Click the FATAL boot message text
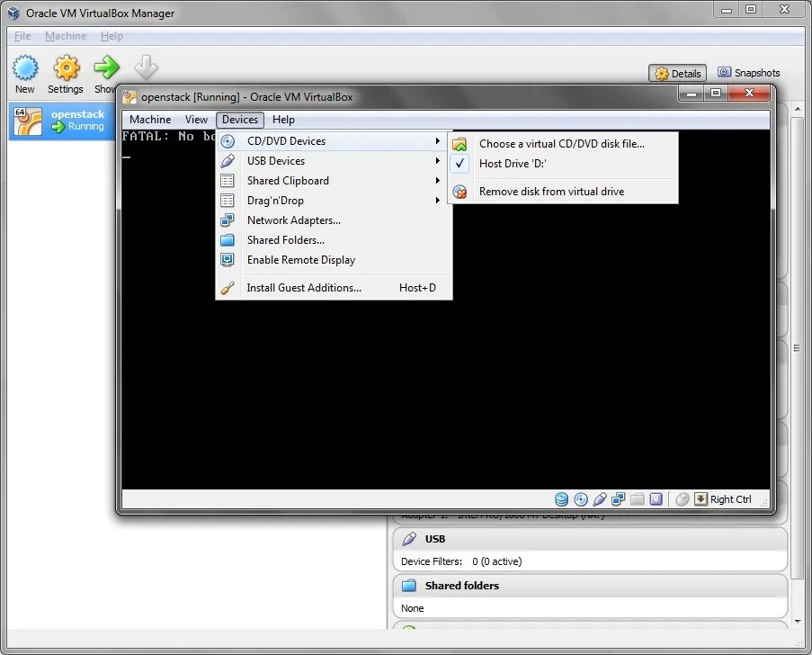 [x=169, y=136]
